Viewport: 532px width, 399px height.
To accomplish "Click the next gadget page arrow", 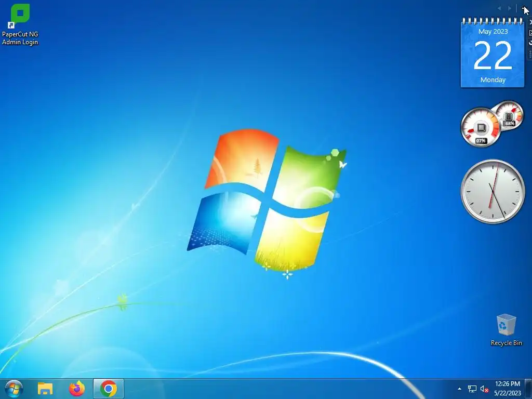I will pyautogui.click(x=510, y=8).
